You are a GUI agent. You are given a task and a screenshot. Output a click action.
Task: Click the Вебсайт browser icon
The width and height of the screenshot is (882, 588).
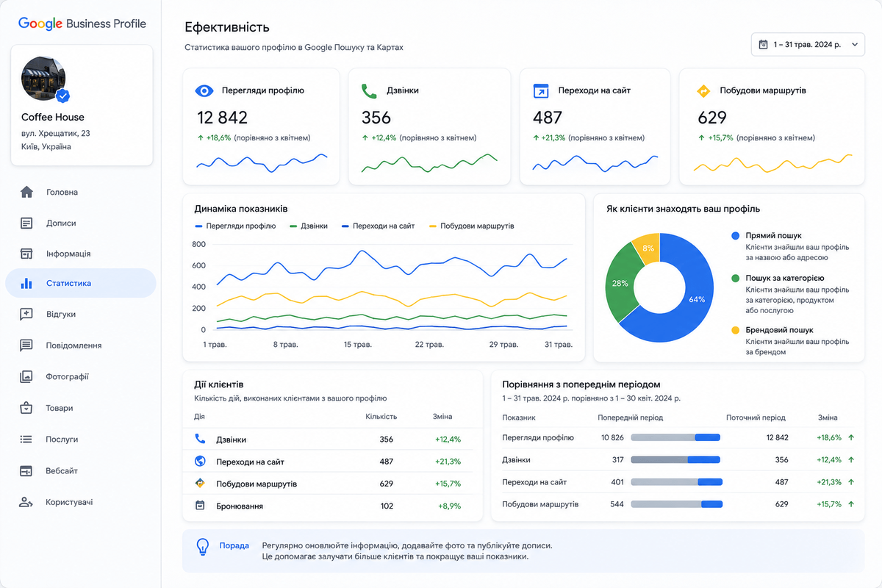(x=26, y=470)
